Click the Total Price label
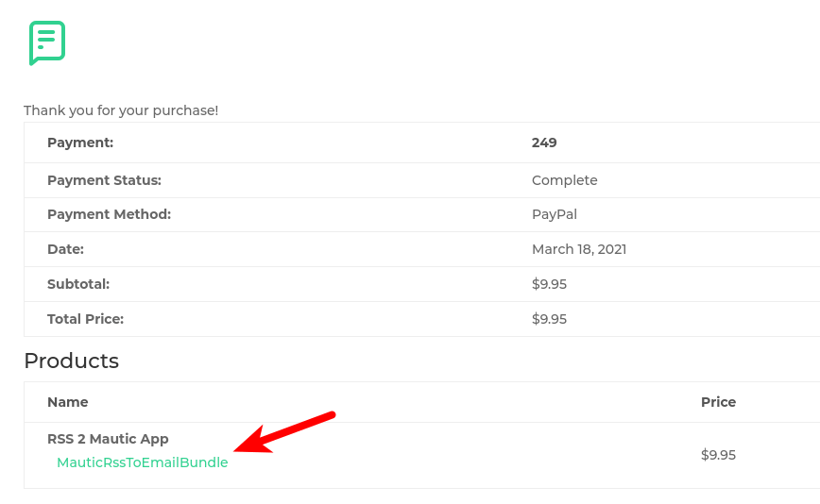The height and width of the screenshot is (504, 820). [85, 319]
